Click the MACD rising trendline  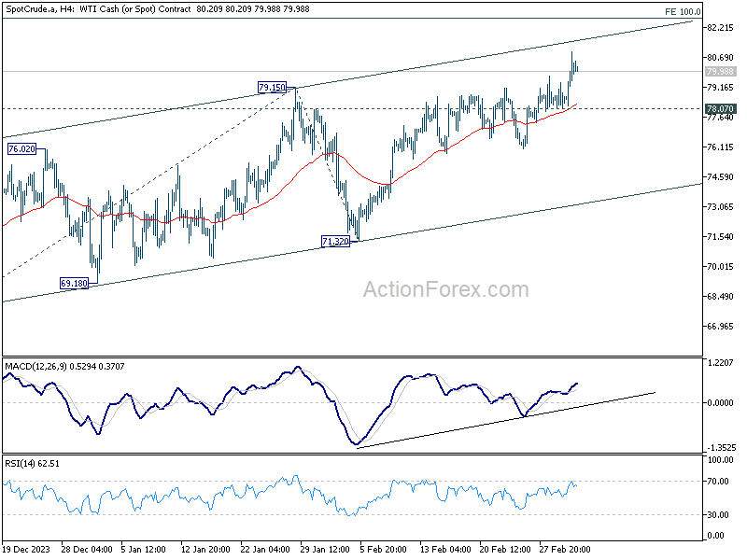tap(506, 420)
